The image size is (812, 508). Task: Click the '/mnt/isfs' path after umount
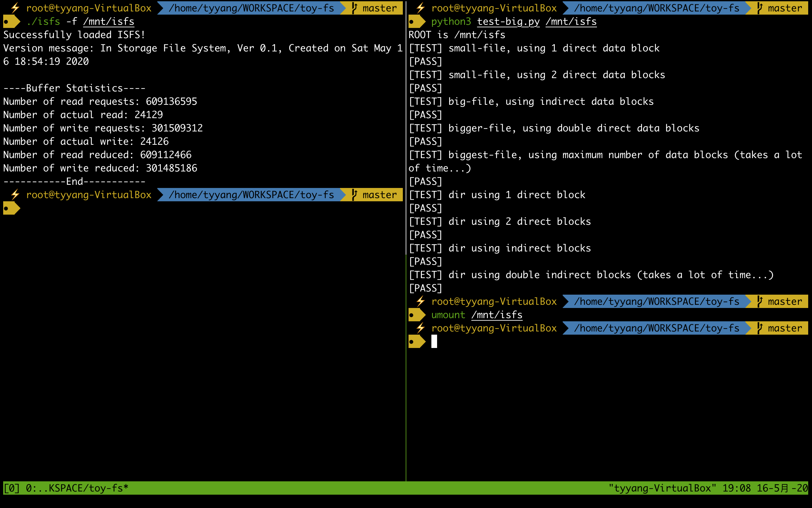coord(497,315)
